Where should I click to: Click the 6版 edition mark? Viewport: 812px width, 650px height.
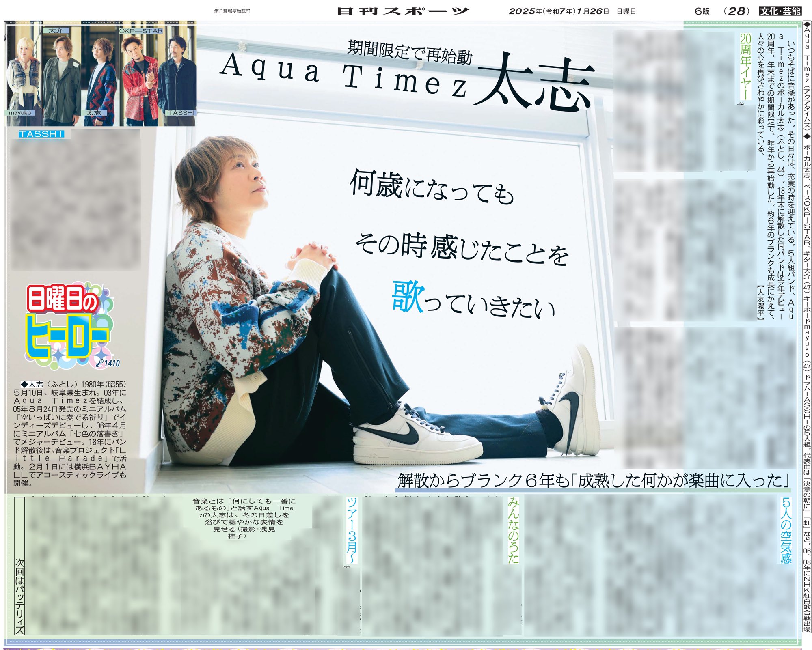tap(702, 11)
